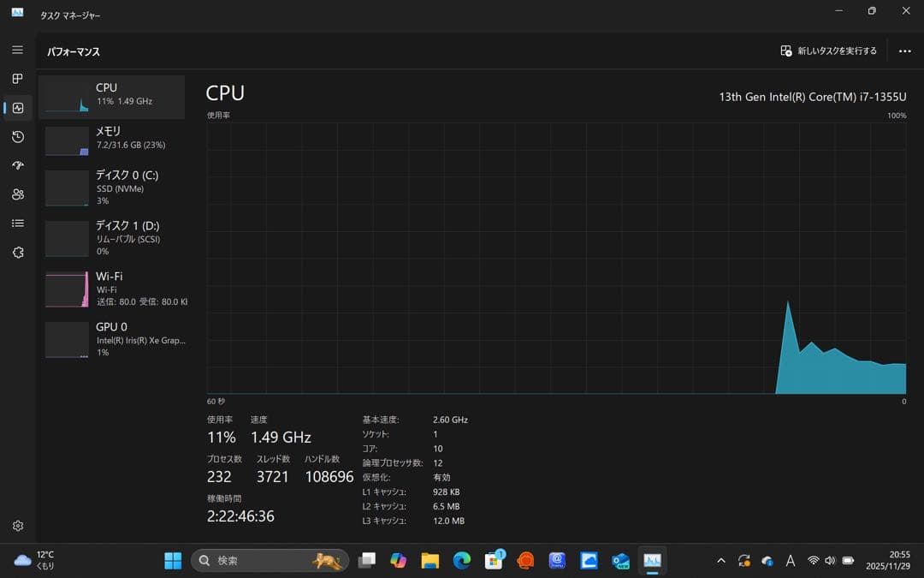
Task: Toggle the navigation sidebar hamburger menu
Action: tap(16, 50)
